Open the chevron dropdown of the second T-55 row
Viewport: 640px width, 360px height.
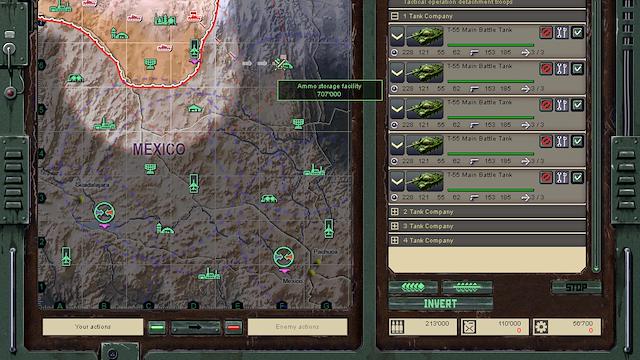(397, 73)
